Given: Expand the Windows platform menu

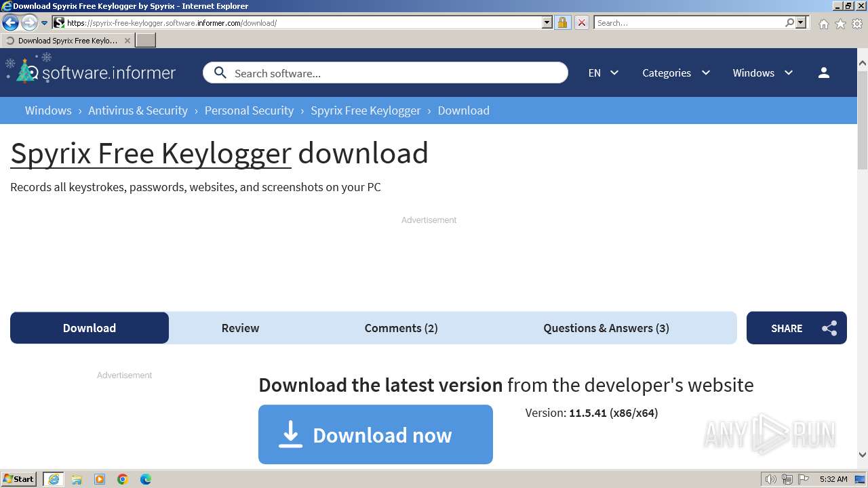Looking at the screenshot, I should click(x=763, y=73).
